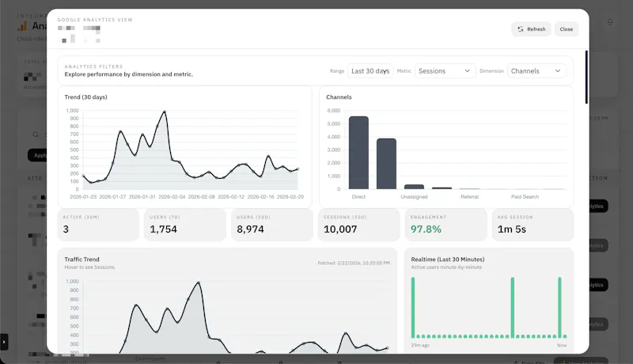Open the Metric dropdown showing Sessions
633x364 pixels.
point(445,71)
